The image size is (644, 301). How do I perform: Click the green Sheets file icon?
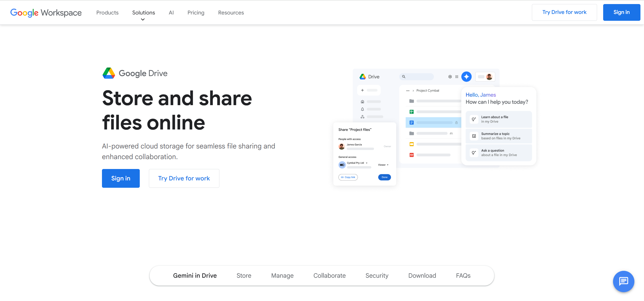click(412, 112)
